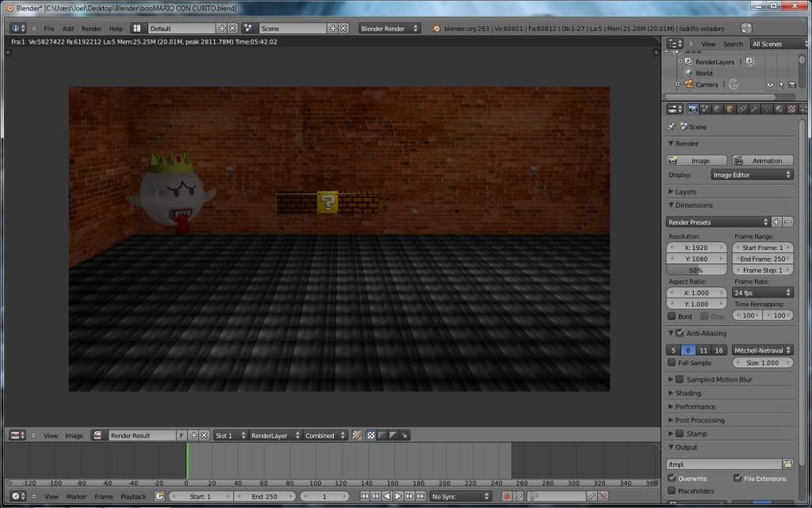Enable Full Sample checkbox
This screenshot has height=508, width=812.
[672, 362]
